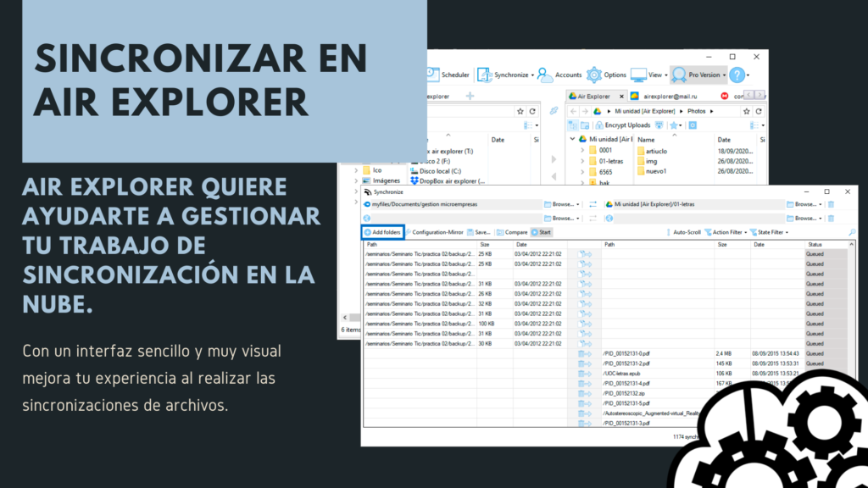This screenshot has width=868, height=488.
Task: Expand the 0001 folder in the tree
Action: coord(582,151)
